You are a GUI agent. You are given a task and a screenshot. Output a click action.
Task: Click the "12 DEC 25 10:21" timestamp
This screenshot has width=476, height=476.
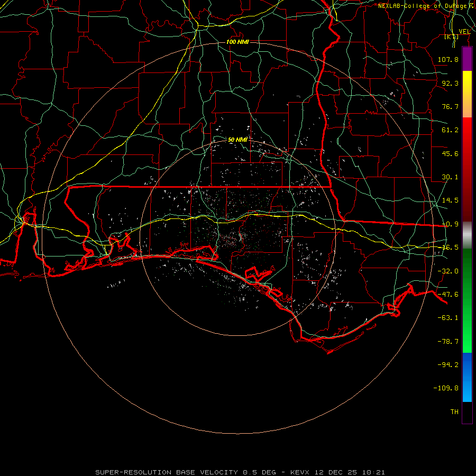(x=350, y=472)
